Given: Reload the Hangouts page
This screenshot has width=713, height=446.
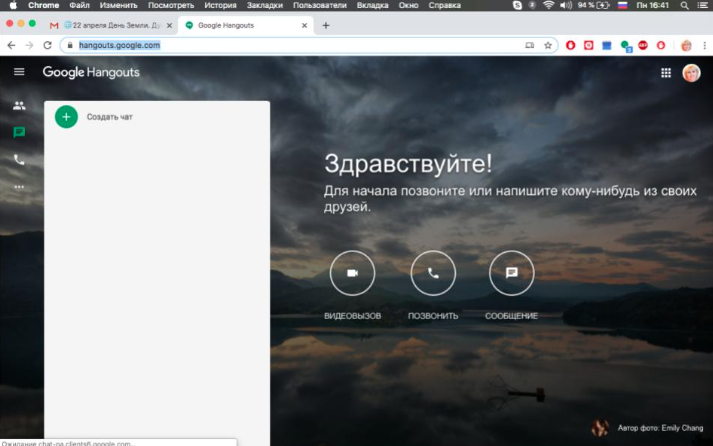Looking at the screenshot, I should point(47,45).
